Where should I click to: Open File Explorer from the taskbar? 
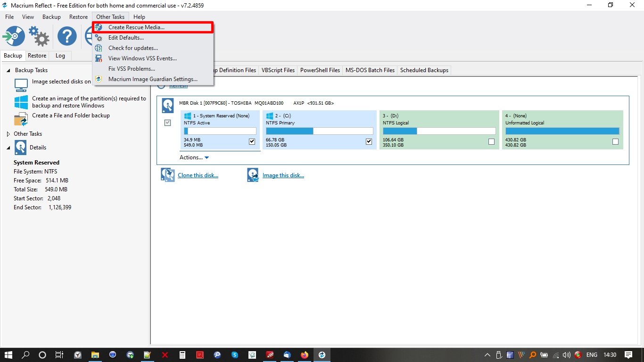[95, 354]
